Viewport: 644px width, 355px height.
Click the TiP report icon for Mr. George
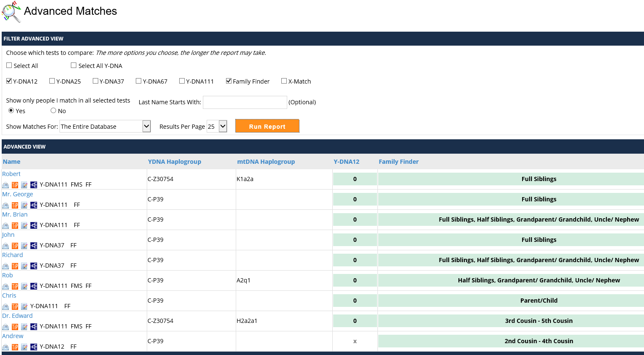point(15,205)
